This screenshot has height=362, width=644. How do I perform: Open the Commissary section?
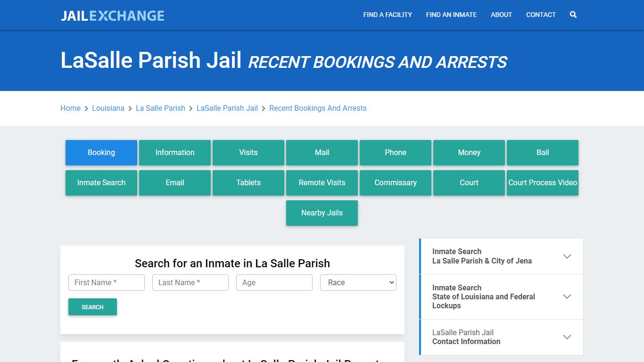click(x=396, y=182)
